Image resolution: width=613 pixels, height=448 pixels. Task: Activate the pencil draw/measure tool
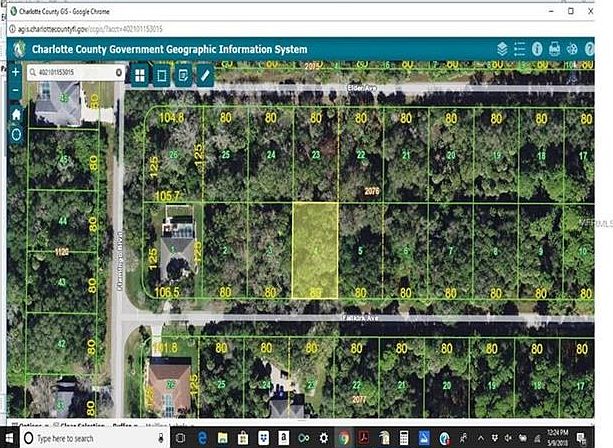[205, 75]
